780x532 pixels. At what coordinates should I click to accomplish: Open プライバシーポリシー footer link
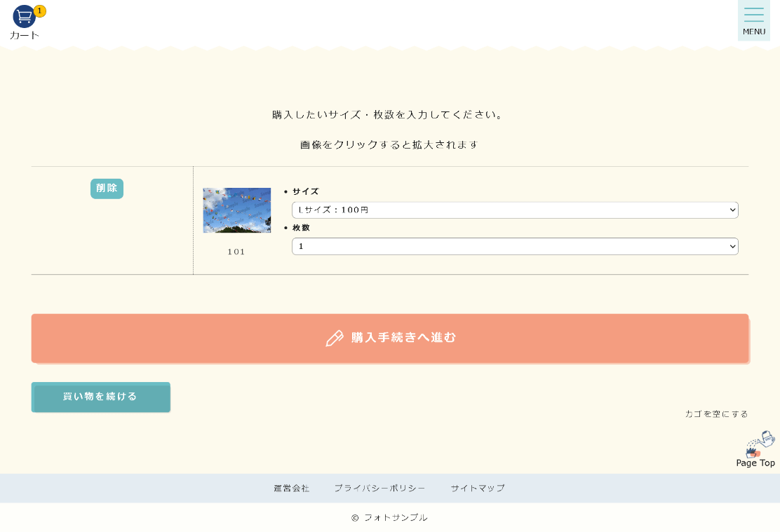click(379, 489)
